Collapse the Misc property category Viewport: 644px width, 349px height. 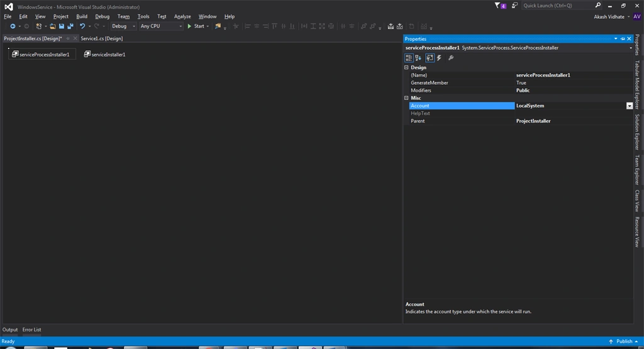[x=406, y=98]
